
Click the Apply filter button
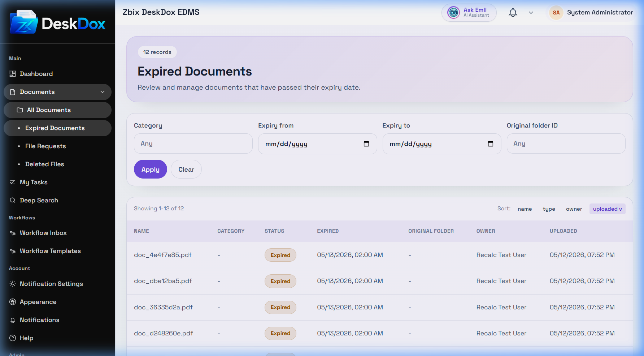coord(151,169)
